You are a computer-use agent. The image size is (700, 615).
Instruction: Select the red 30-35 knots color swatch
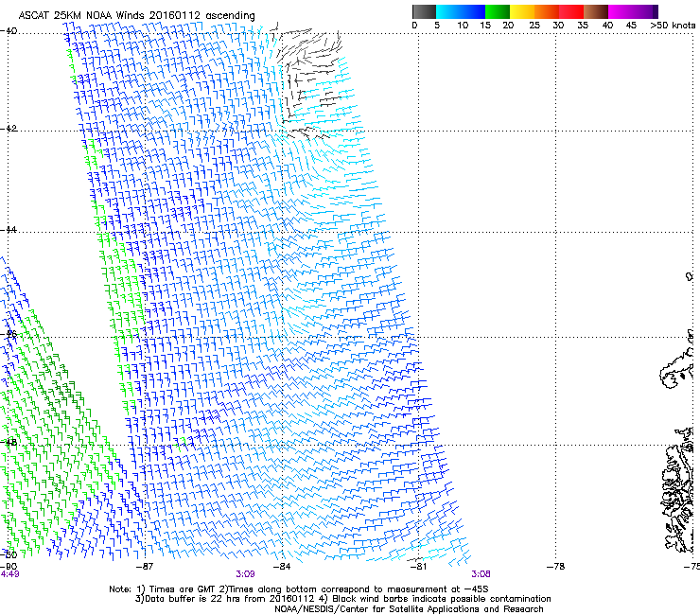pos(571,11)
